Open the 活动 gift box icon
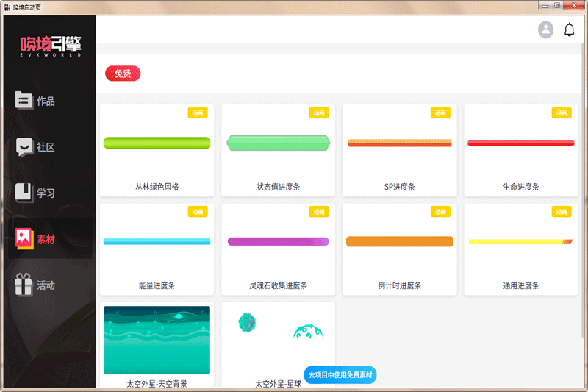The image size is (588, 392). coord(24,285)
